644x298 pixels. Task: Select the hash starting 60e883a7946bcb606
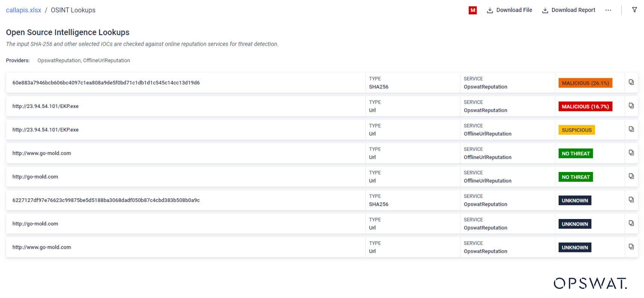pos(106,83)
